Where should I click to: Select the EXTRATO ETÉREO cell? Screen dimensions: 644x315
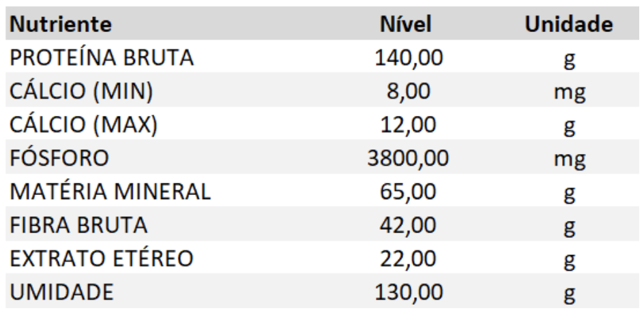[102, 259]
